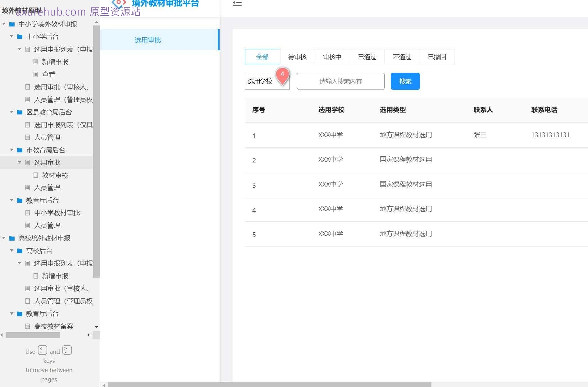Switch to the 待审核 tab
Screen dimensions: 588x387
point(297,57)
